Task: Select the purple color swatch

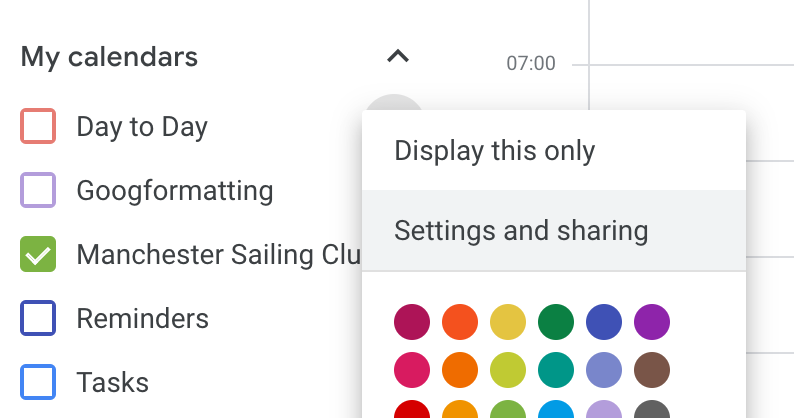Action: point(652,322)
